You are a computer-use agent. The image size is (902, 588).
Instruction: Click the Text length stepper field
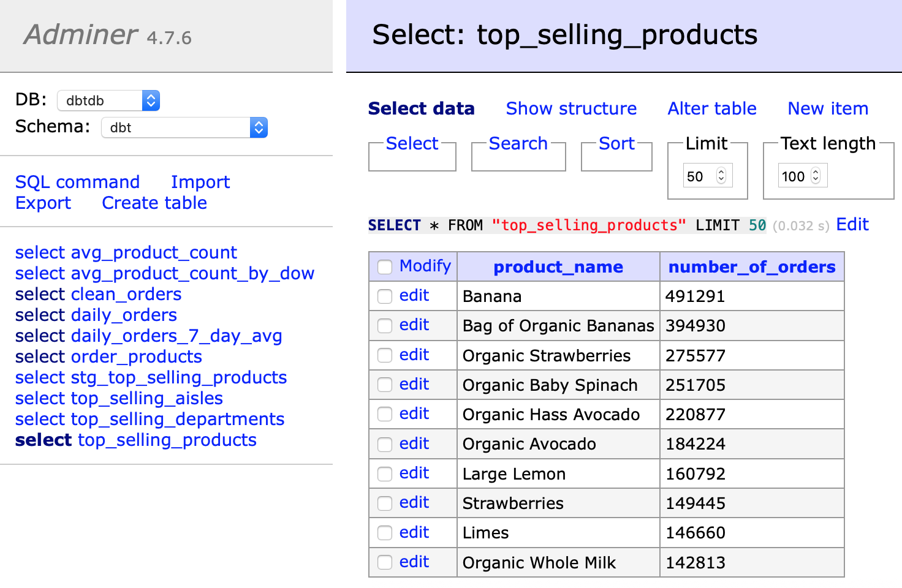(795, 176)
